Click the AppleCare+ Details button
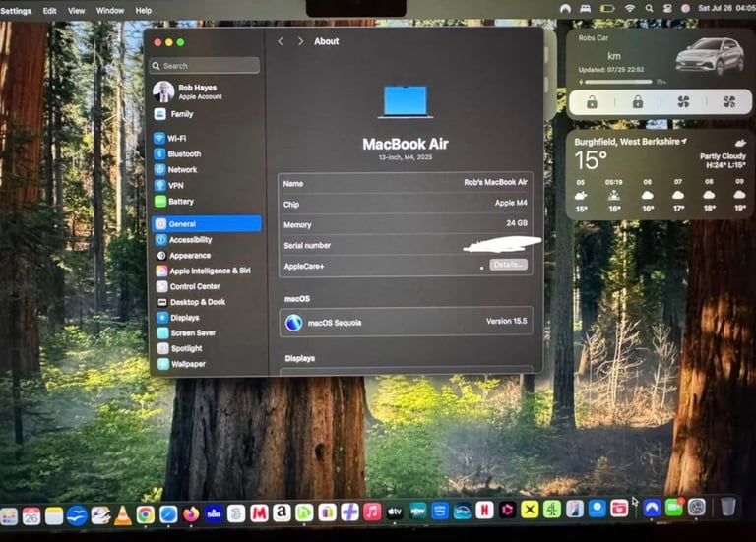Viewport: 756px width, 542px height. click(x=509, y=265)
